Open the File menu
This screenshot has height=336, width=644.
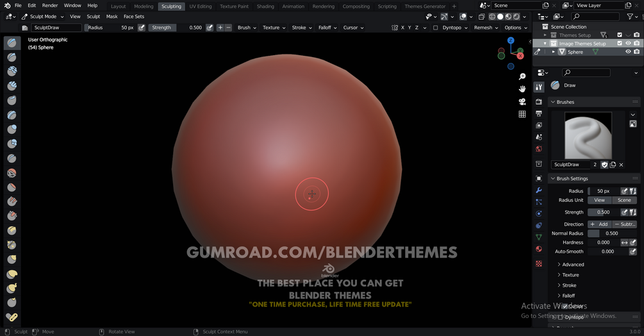tap(18, 5)
